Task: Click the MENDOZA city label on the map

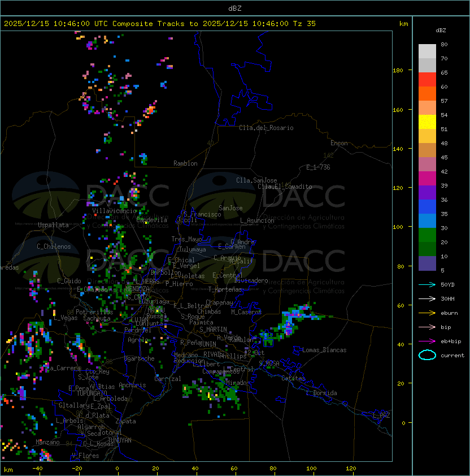Action: [137, 288]
